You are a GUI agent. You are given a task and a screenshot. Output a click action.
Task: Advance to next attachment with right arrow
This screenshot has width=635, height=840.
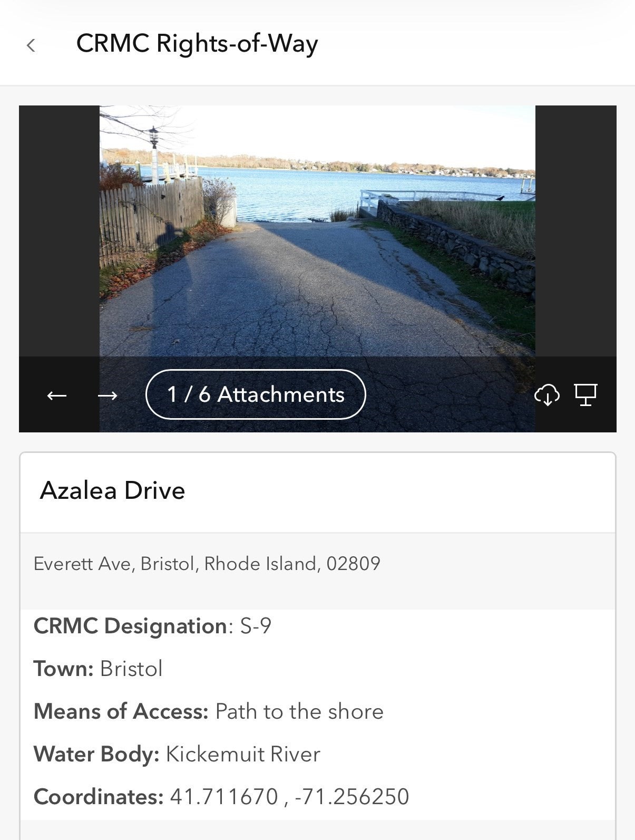[108, 395]
